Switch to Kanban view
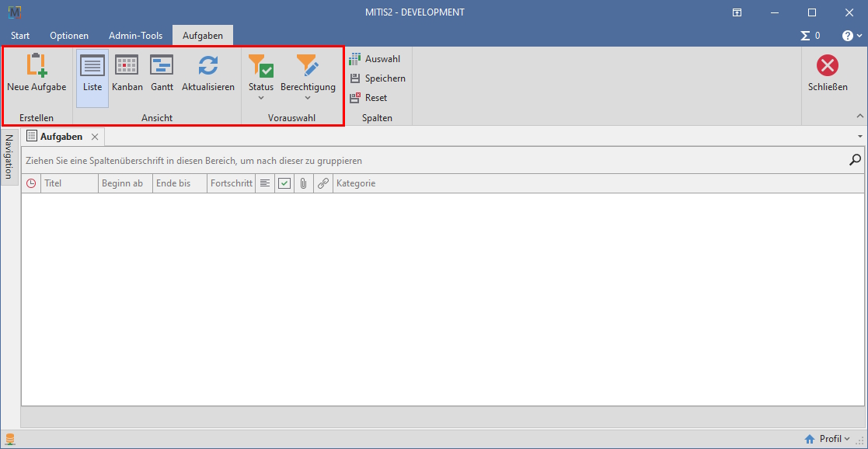This screenshot has height=449, width=868. pos(127,74)
